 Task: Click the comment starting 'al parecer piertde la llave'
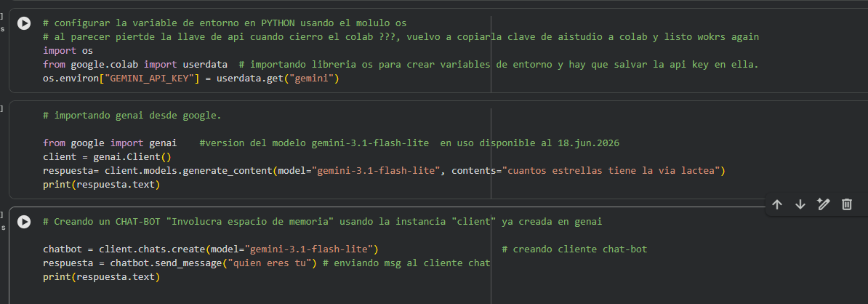point(401,37)
